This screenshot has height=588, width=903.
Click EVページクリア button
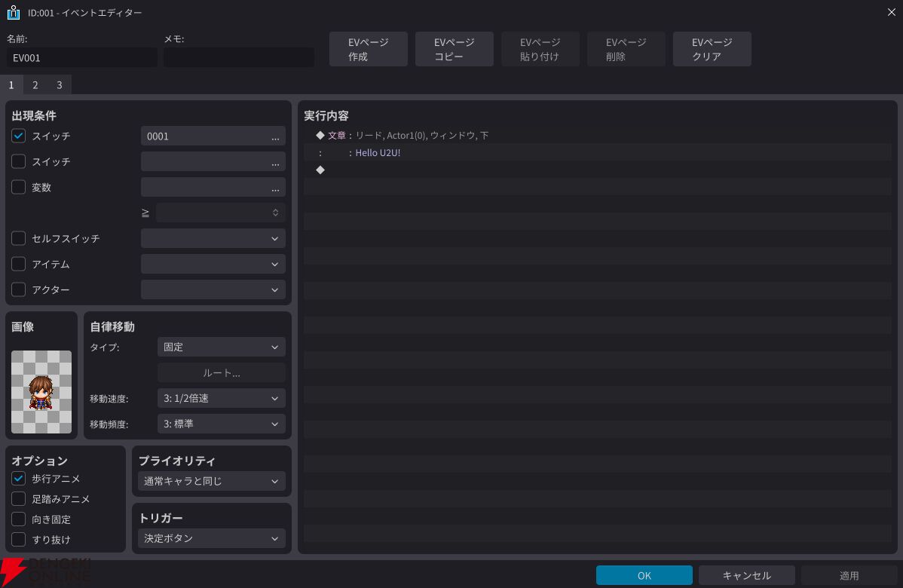tap(712, 49)
